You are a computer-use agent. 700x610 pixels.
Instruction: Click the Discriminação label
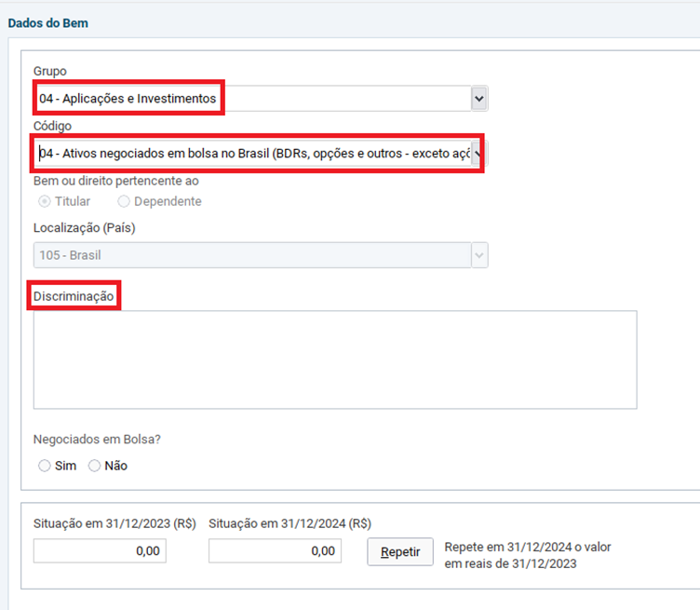(x=74, y=296)
